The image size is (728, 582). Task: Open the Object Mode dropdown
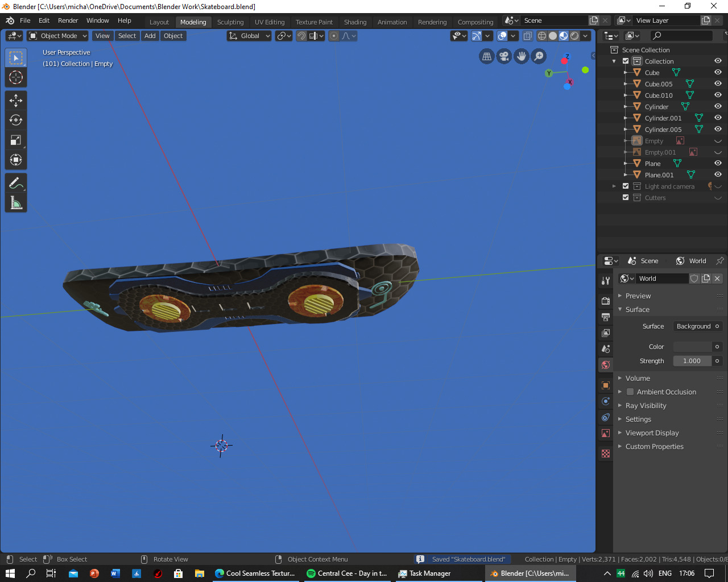point(58,36)
